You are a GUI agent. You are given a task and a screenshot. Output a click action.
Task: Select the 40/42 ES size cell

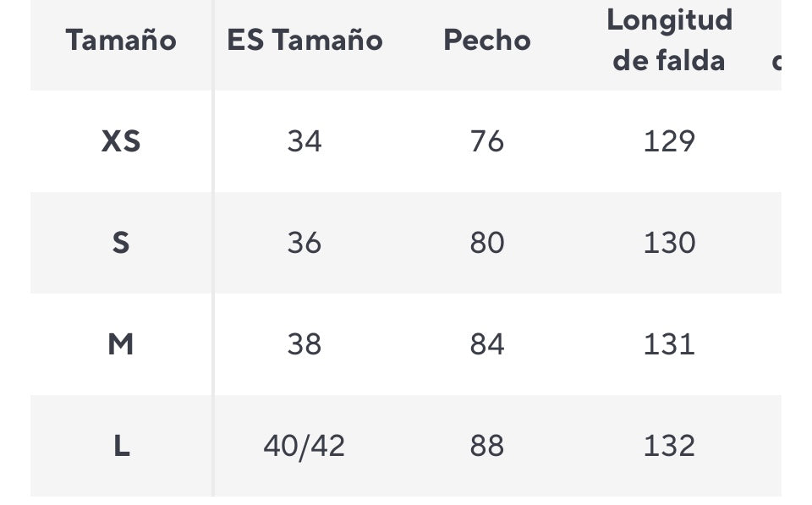304,446
